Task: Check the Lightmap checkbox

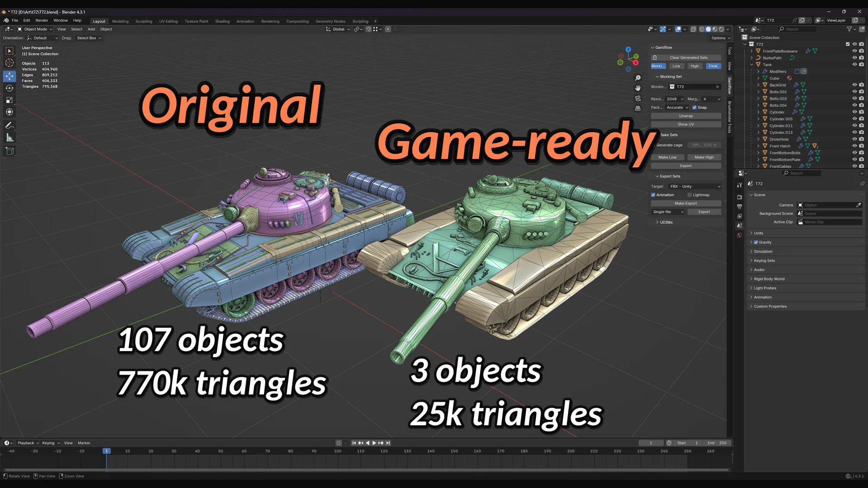Action: tap(689, 195)
